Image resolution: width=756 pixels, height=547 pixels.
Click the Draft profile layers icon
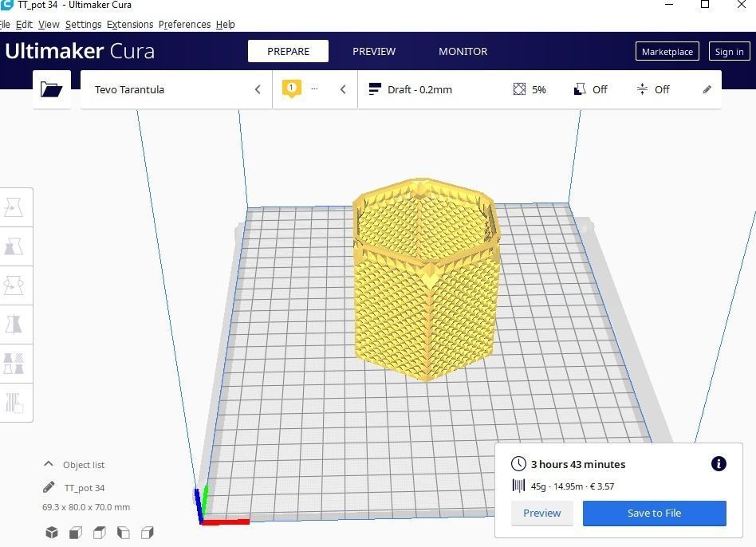pyautogui.click(x=375, y=89)
